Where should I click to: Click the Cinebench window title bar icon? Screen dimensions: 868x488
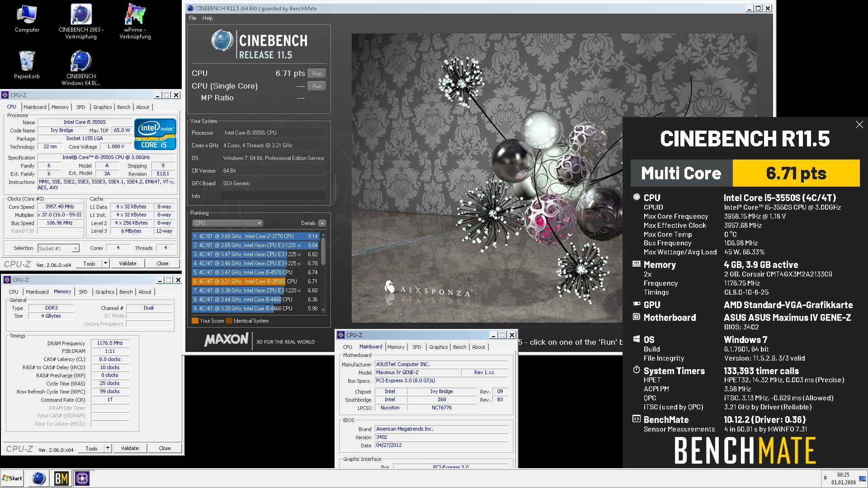click(191, 8)
